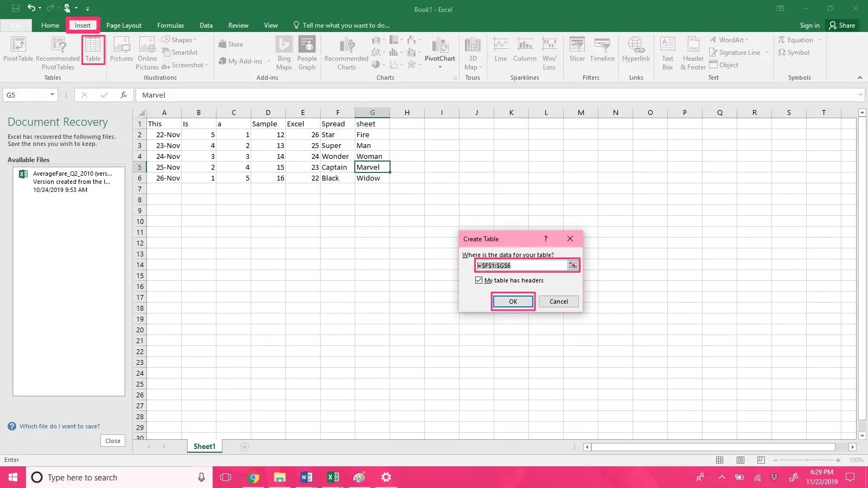Viewport: 868px width, 488px height.
Task: Switch to Page Break Preview in status bar
Action: point(761,460)
